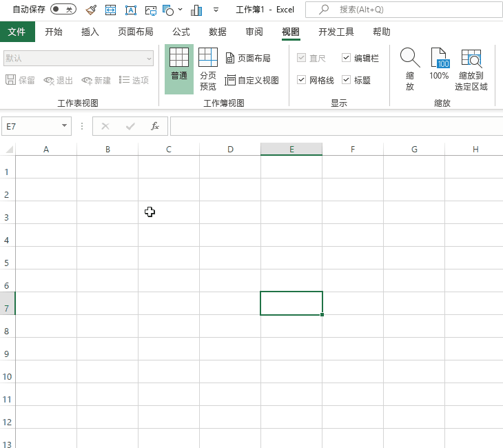Select column E header
Viewport: 503px width, 448px height.
pyautogui.click(x=291, y=150)
